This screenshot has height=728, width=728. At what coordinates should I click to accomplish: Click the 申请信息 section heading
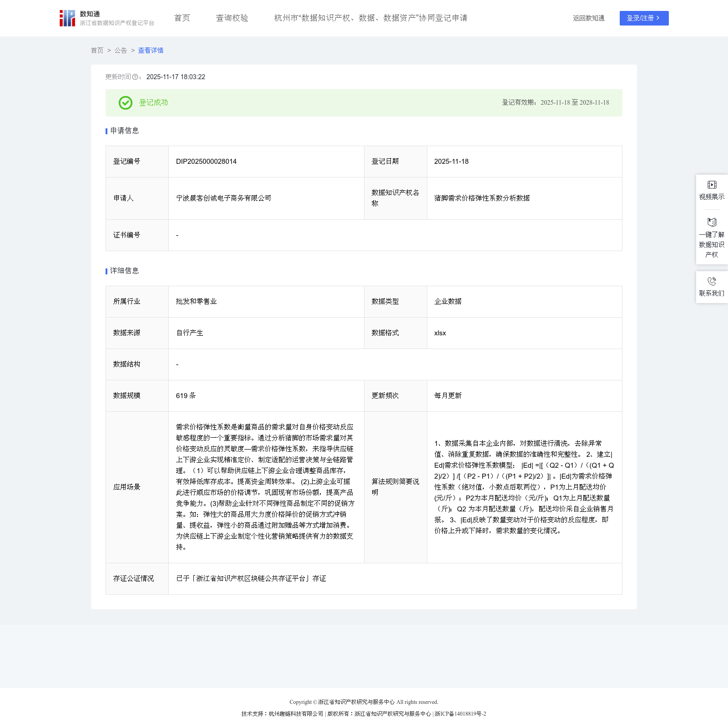point(125,131)
